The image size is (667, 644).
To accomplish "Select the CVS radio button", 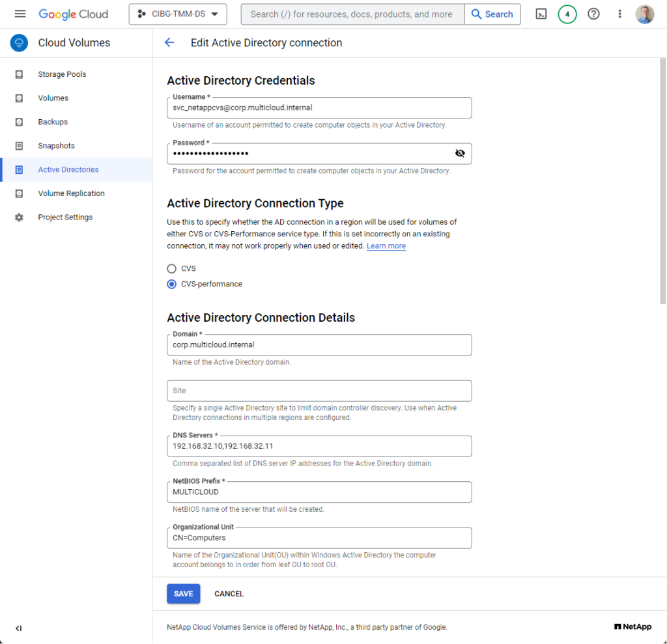I will pyautogui.click(x=171, y=268).
